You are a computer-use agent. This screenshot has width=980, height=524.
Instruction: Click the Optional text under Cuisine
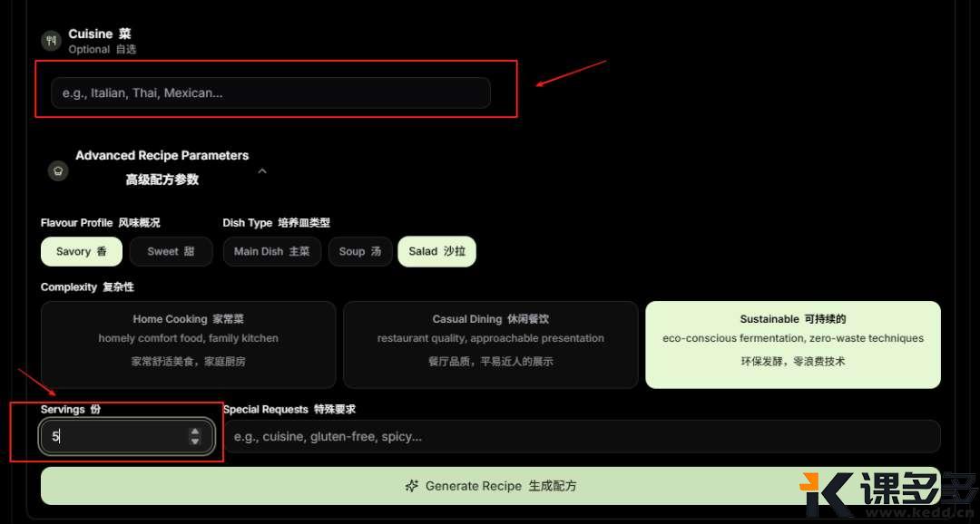click(x=102, y=49)
